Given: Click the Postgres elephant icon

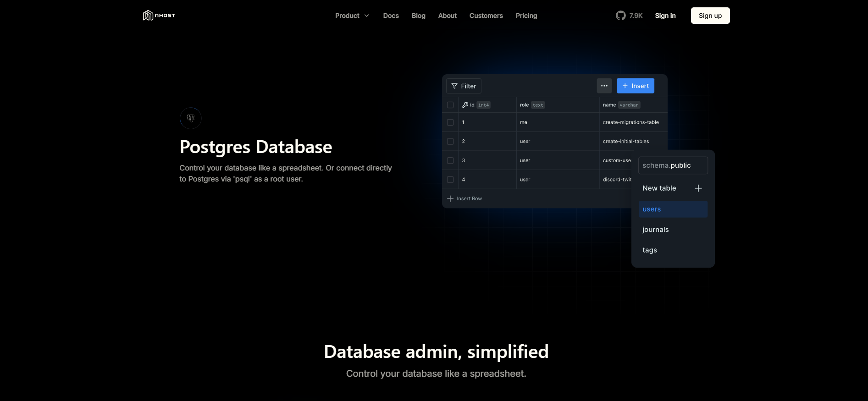Looking at the screenshot, I should [191, 118].
